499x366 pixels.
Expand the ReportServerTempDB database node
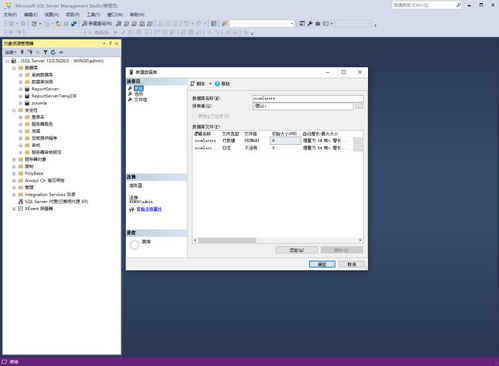(x=20, y=96)
